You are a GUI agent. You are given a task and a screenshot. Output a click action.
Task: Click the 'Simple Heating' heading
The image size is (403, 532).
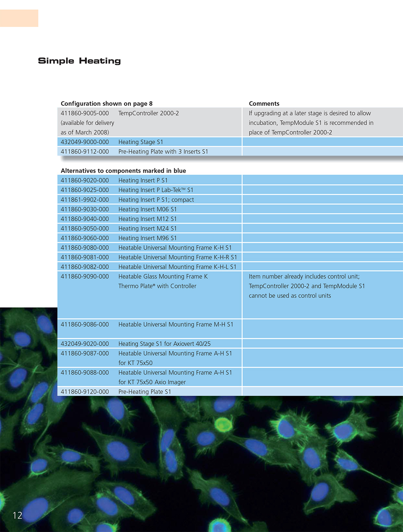point(79,61)
